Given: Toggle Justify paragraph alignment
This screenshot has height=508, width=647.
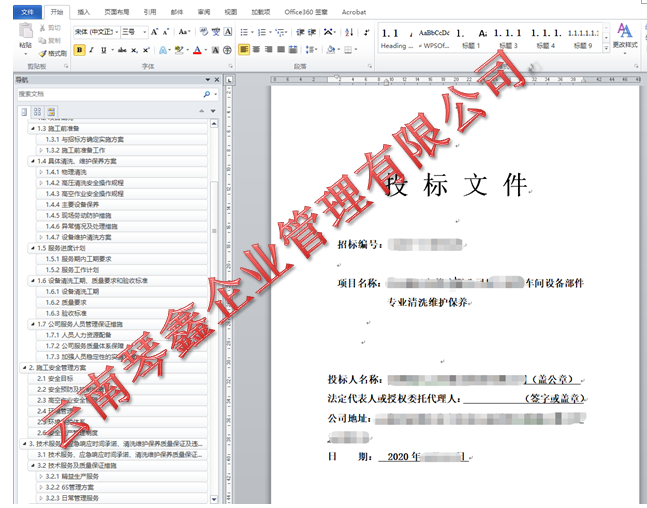Looking at the screenshot, I should (281, 50).
